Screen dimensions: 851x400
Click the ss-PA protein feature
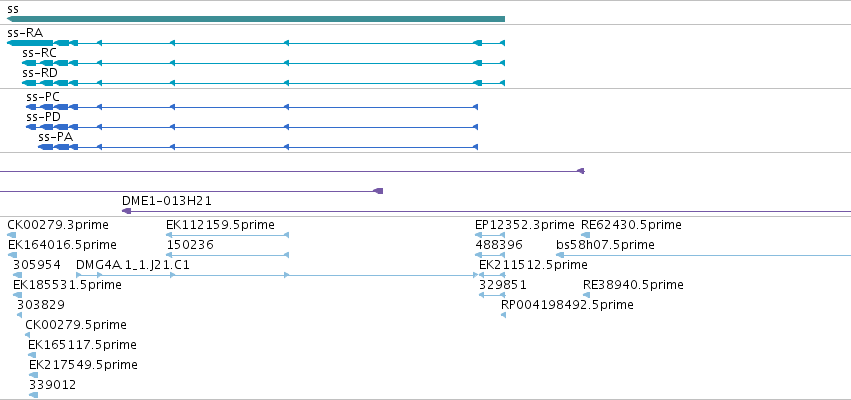click(258, 147)
